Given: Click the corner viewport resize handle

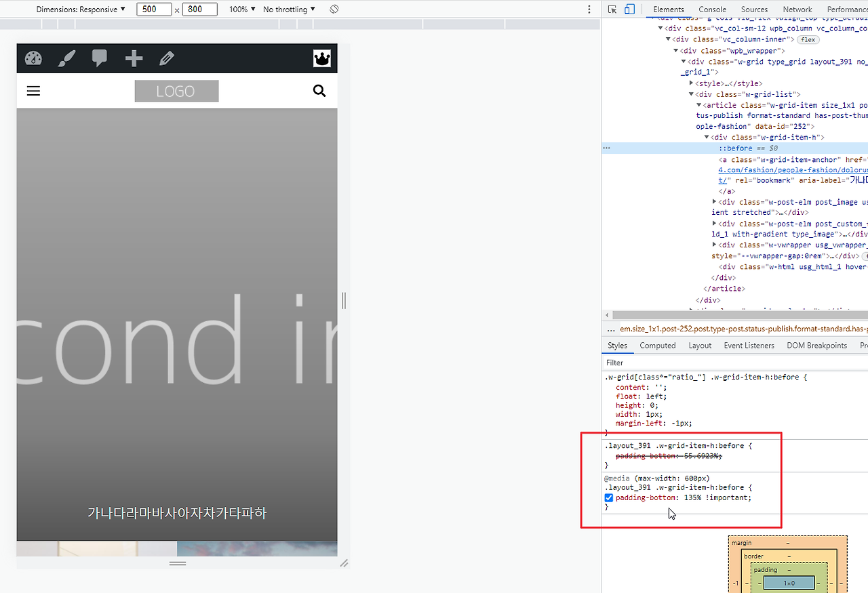Looking at the screenshot, I should coord(344,563).
